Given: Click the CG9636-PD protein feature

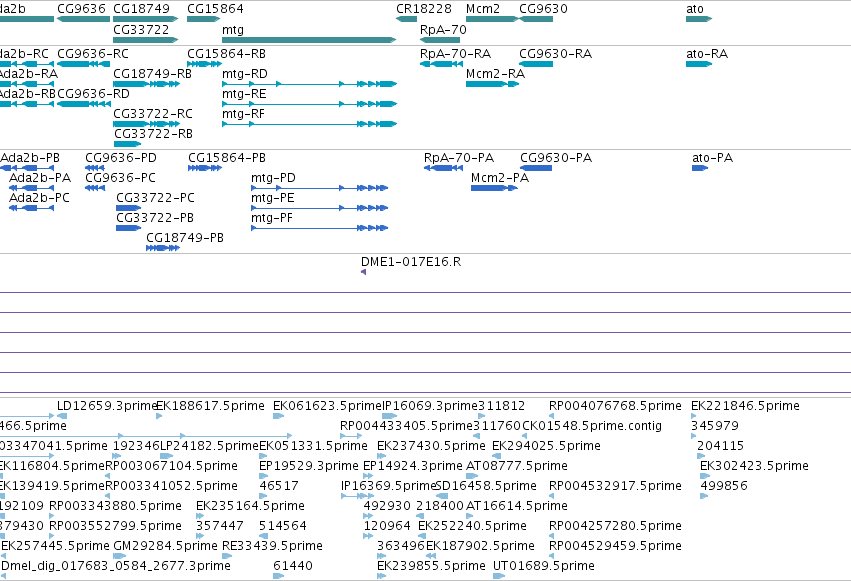Looking at the screenshot, I should click(95, 168).
